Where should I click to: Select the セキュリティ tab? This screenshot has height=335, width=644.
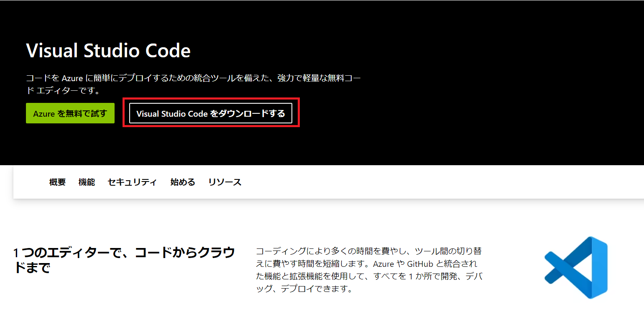[x=132, y=182]
